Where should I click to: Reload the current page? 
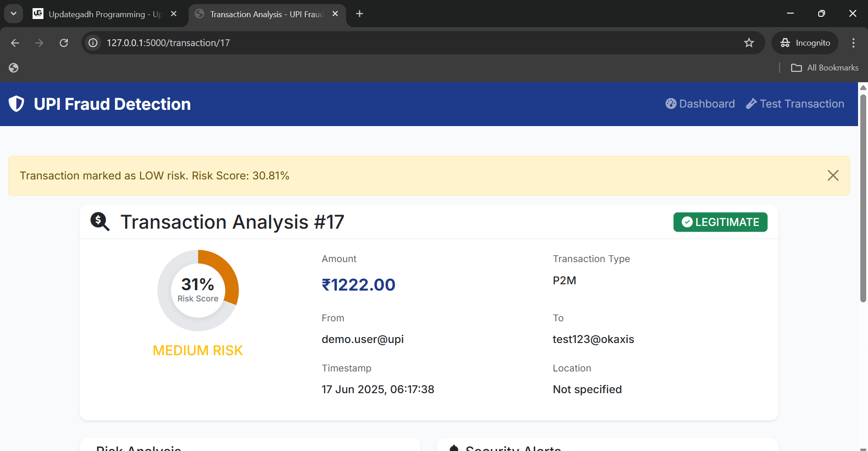64,43
